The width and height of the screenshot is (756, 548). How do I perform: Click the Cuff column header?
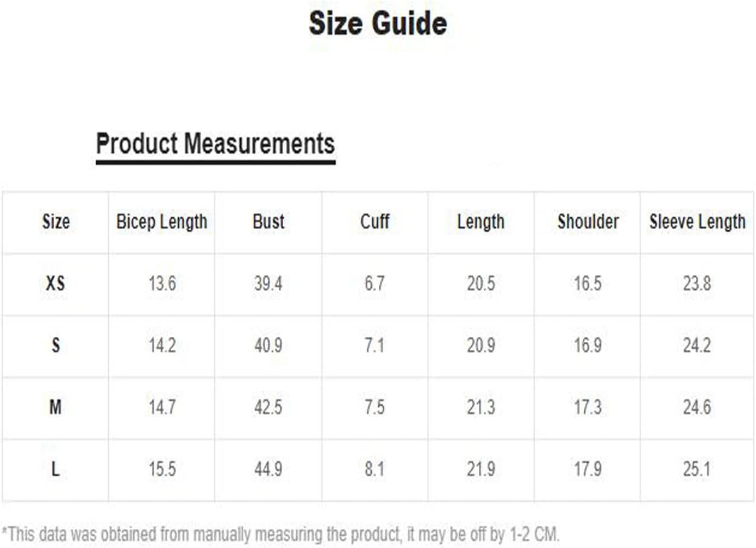[374, 222]
